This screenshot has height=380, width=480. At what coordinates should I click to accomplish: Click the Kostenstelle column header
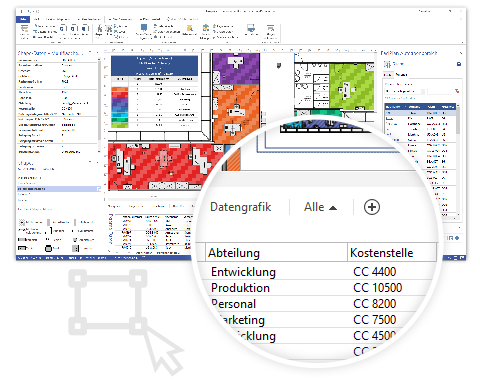tap(392, 253)
